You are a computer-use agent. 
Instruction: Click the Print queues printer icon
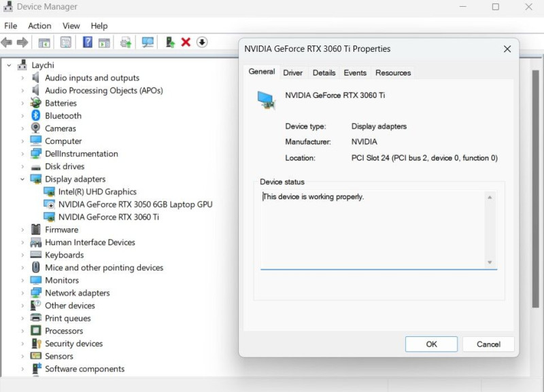click(x=36, y=317)
